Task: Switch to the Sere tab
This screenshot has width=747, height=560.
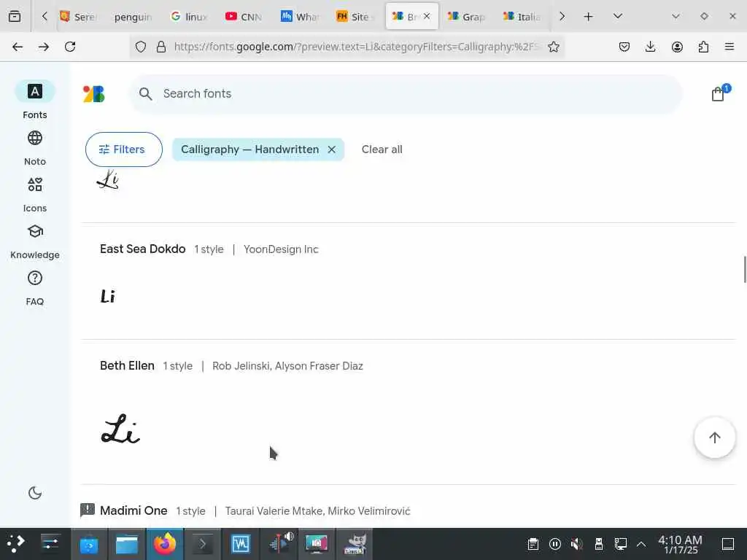Action: (79, 17)
